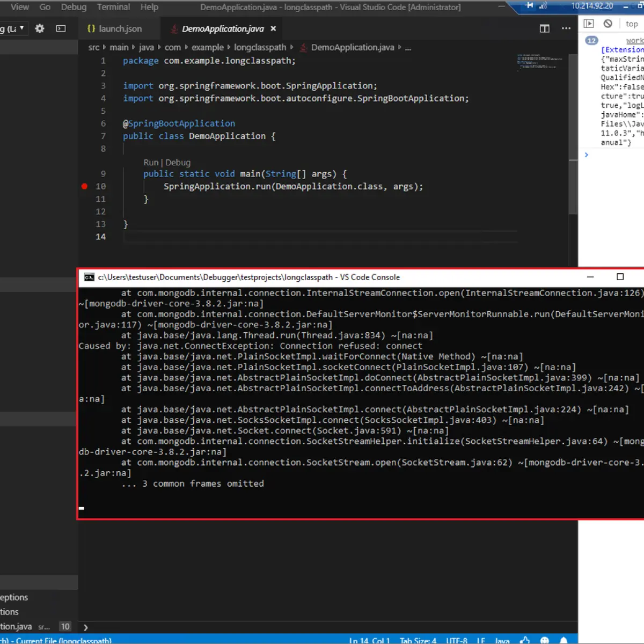This screenshot has height=644, width=644.
Task: Open the Debug Console icon
Action: coord(61,28)
